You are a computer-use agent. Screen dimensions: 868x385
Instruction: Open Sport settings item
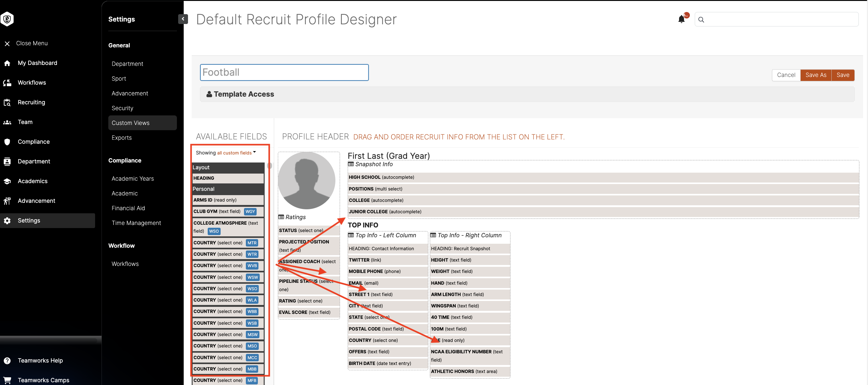tap(118, 78)
